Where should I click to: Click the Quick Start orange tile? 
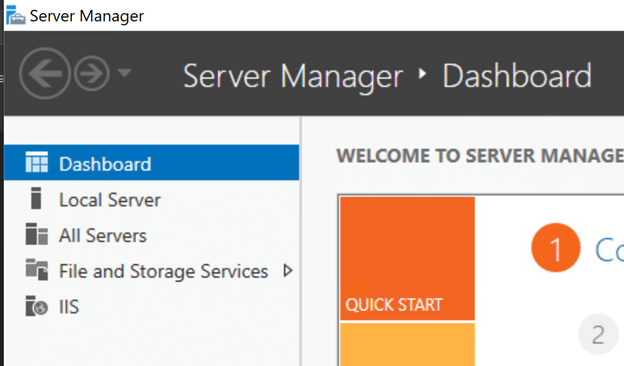click(x=408, y=258)
